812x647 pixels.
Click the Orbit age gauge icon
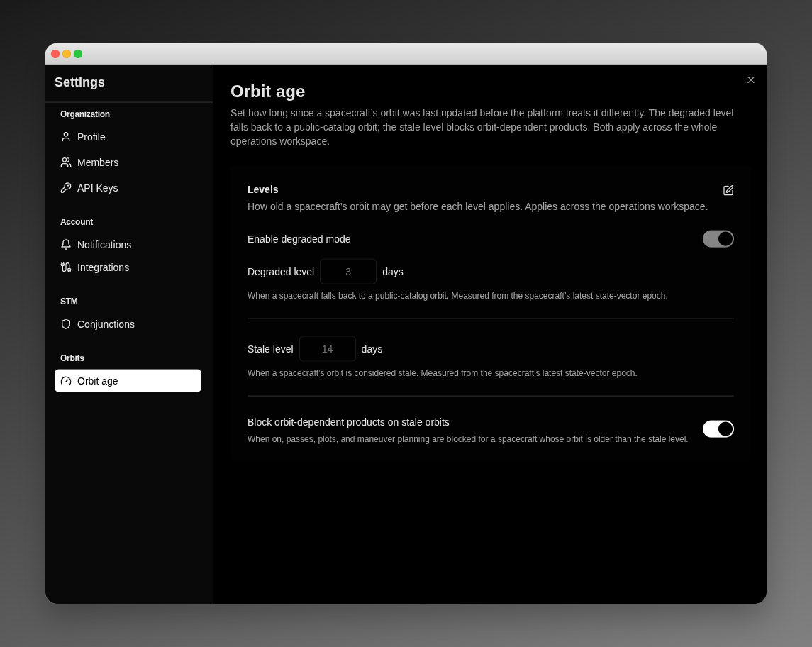tap(66, 381)
